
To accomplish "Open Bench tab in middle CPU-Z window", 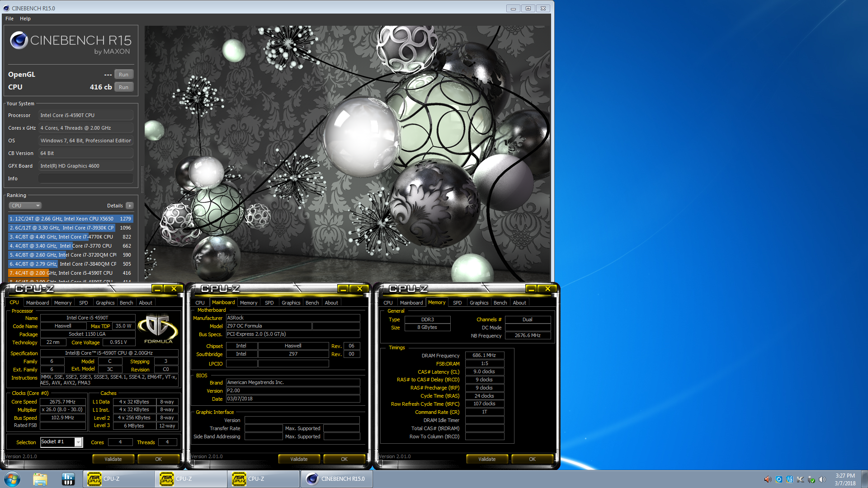I will [312, 303].
